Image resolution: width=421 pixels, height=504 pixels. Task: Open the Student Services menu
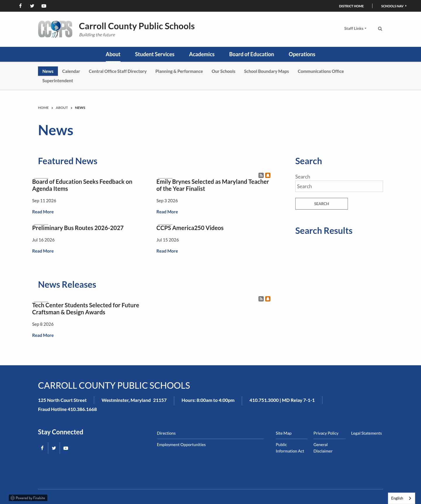[x=155, y=54]
